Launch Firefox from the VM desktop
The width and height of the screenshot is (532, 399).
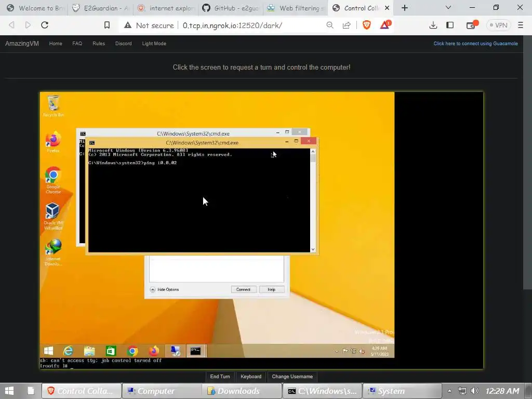54,141
